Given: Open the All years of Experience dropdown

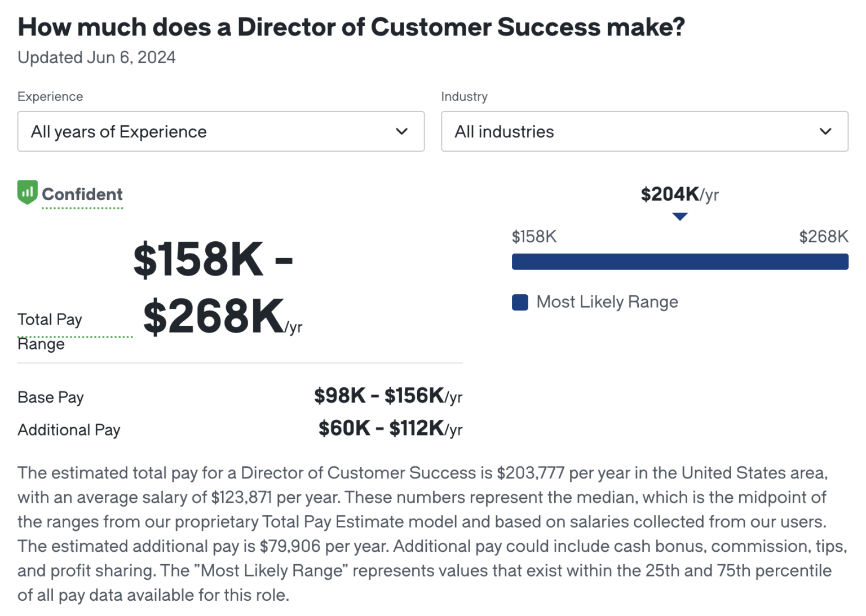Looking at the screenshot, I should 221,132.
